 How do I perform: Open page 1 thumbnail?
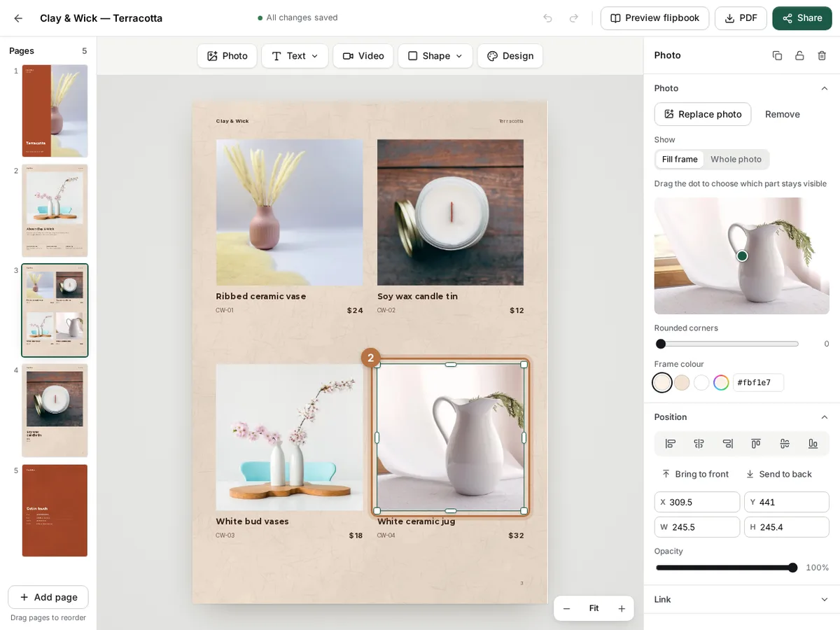[55, 111]
